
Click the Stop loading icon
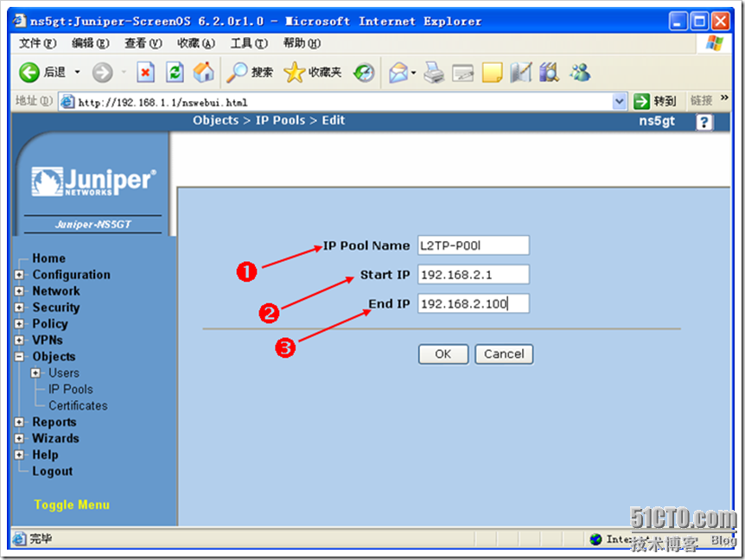point(145,73)
